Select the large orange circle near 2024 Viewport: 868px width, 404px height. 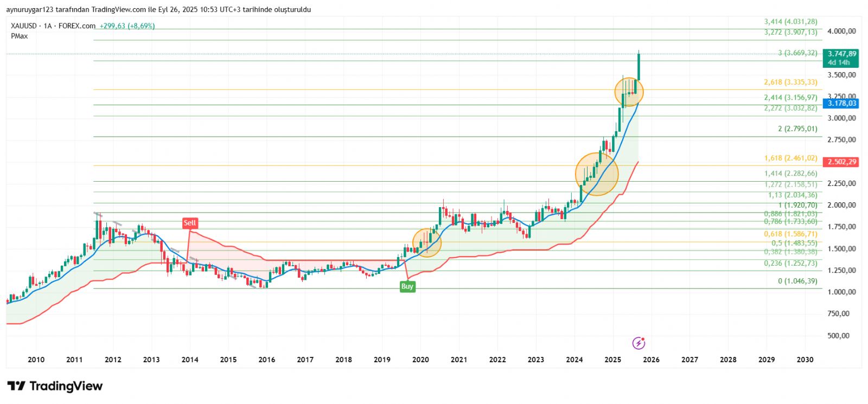pos(596,174)
